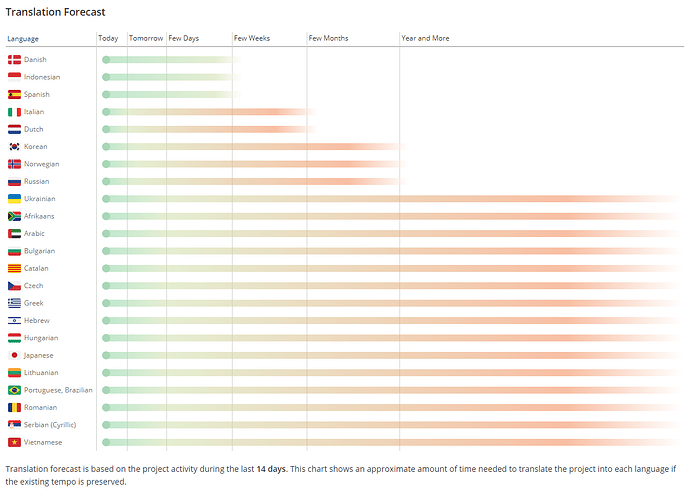The height and width of the screenshot is (491, 690).
Task: Click the Afrikaans South African flag icon
Action: [15, 216]
